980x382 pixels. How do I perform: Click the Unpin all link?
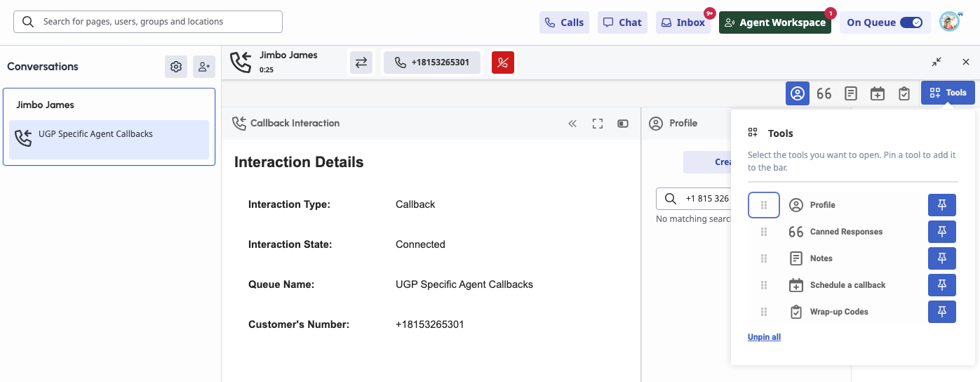pyautogui.click(x=764, y=337)
